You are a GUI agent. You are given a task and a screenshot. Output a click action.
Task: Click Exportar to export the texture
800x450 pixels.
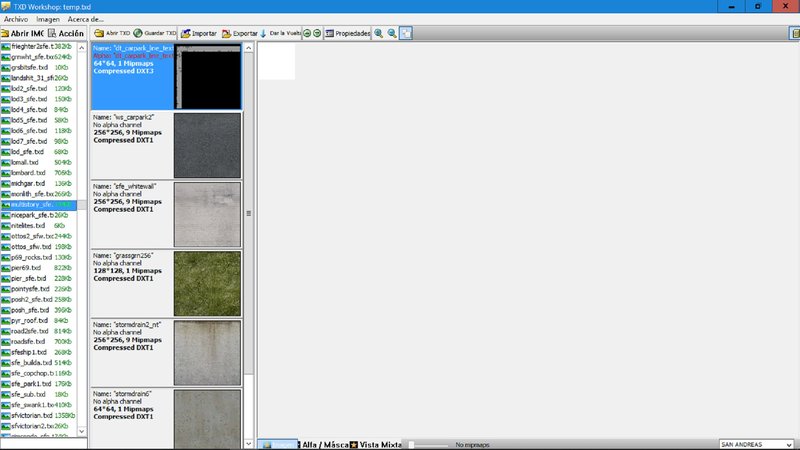tap(240, 33)
